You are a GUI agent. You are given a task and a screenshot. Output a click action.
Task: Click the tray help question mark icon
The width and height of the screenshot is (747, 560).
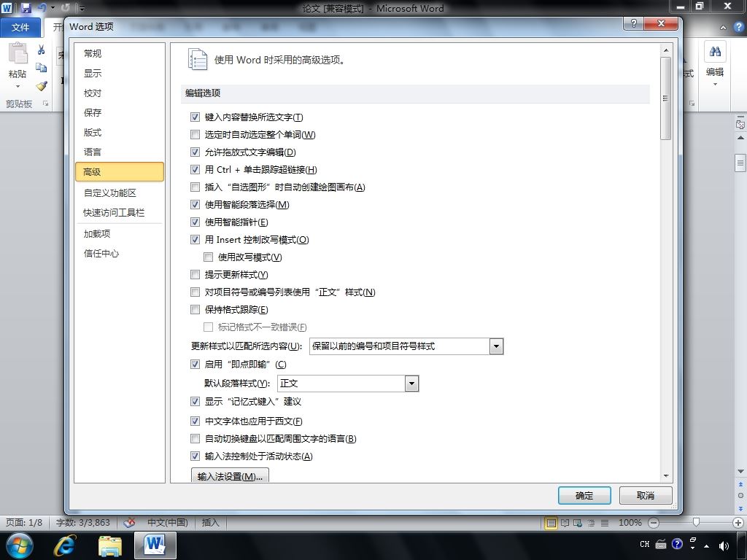[677, 544]
